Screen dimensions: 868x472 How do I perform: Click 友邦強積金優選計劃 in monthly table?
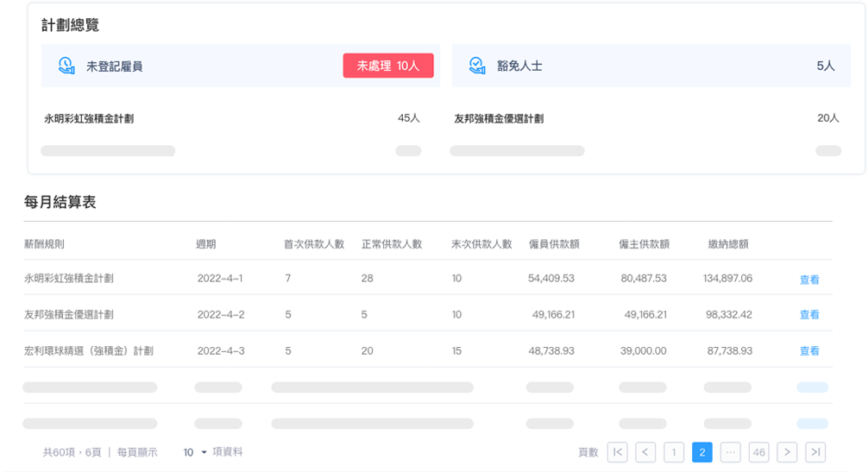coord(69,315)
